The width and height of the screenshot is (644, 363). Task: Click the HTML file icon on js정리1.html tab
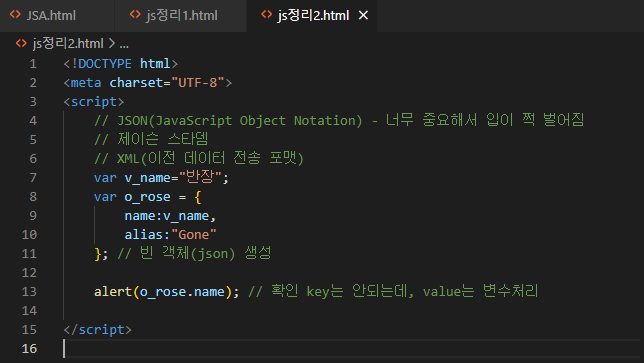coord(135,15)
